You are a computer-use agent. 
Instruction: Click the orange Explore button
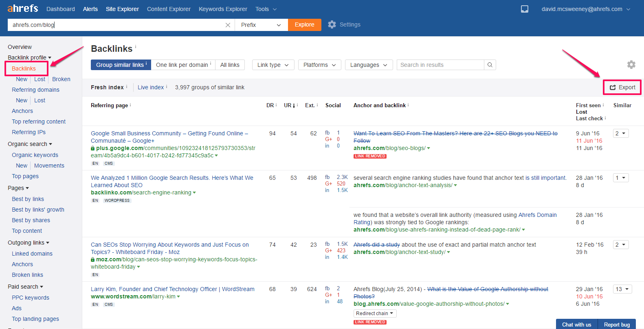pos(305,24)
